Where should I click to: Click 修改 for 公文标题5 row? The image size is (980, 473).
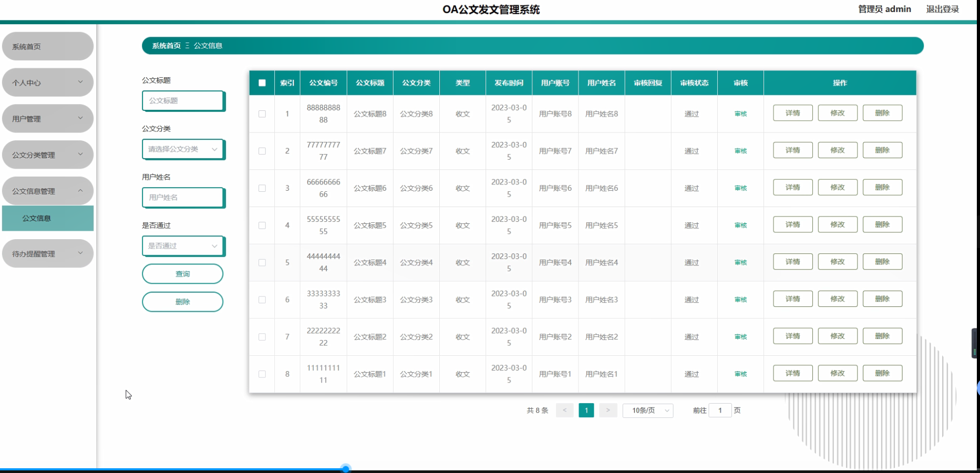point(838,224)
